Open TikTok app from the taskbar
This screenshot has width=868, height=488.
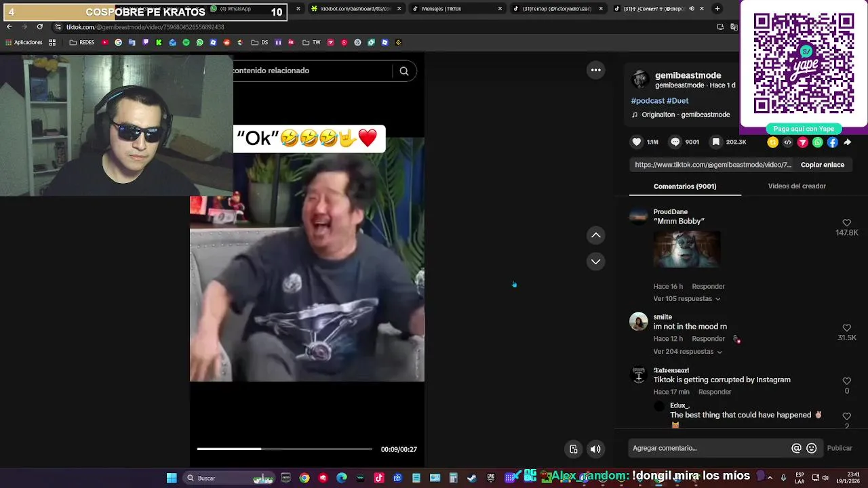click(x=378, y=478)
